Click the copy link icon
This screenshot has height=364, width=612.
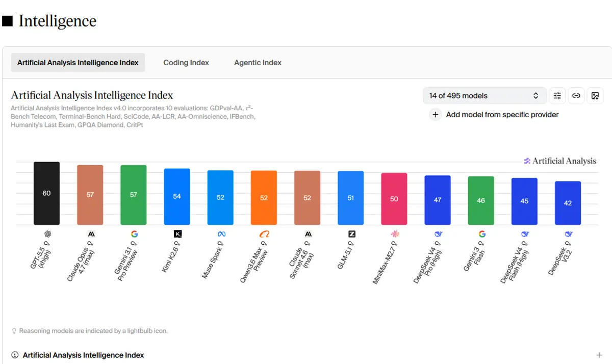(576, 96)
